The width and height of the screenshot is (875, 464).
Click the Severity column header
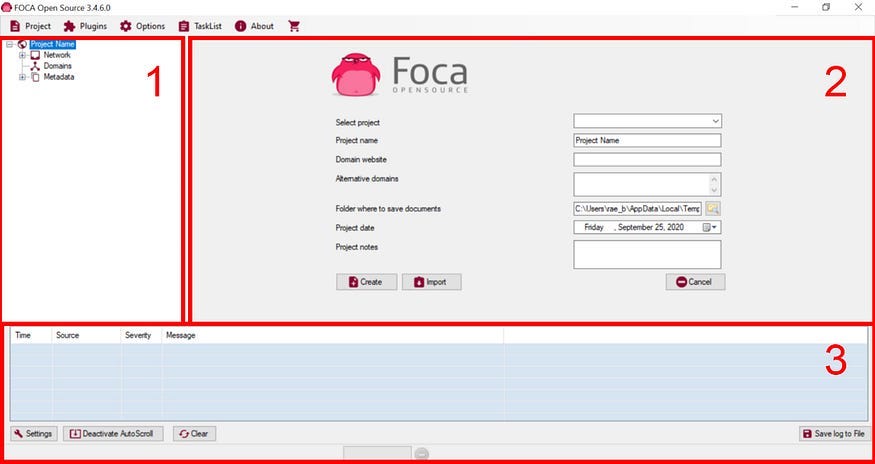142,336
